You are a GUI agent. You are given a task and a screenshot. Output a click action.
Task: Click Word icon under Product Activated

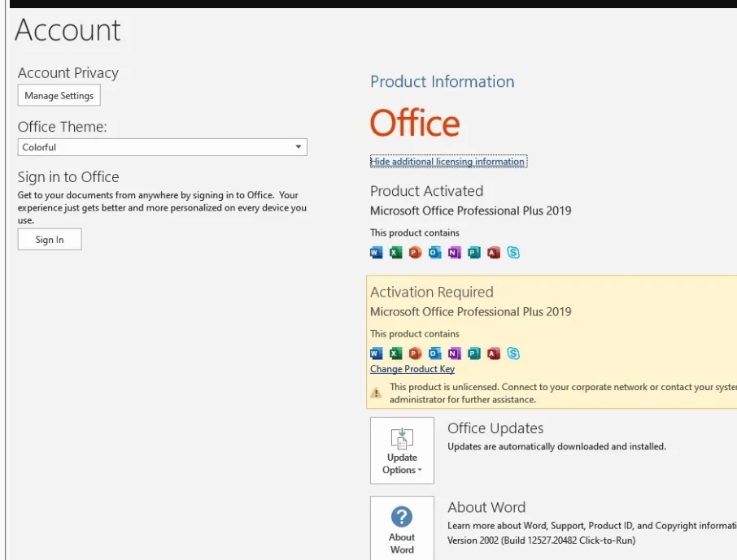(377, 253)
